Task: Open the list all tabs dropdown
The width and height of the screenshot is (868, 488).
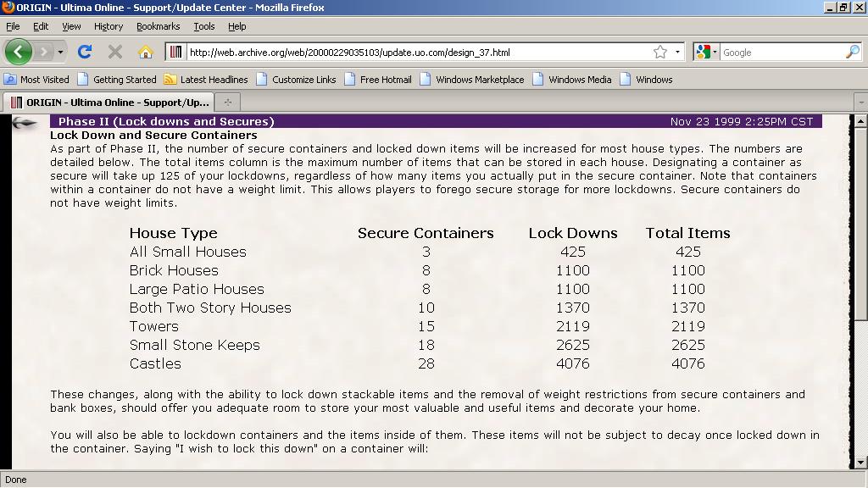Action: click(860, 102)
